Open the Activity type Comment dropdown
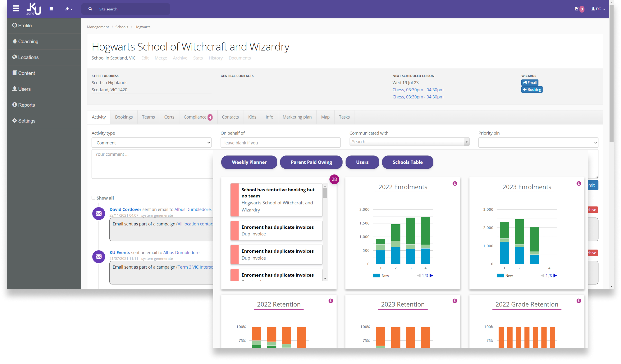Screen dimensions: 621x364 coord(151,143)
